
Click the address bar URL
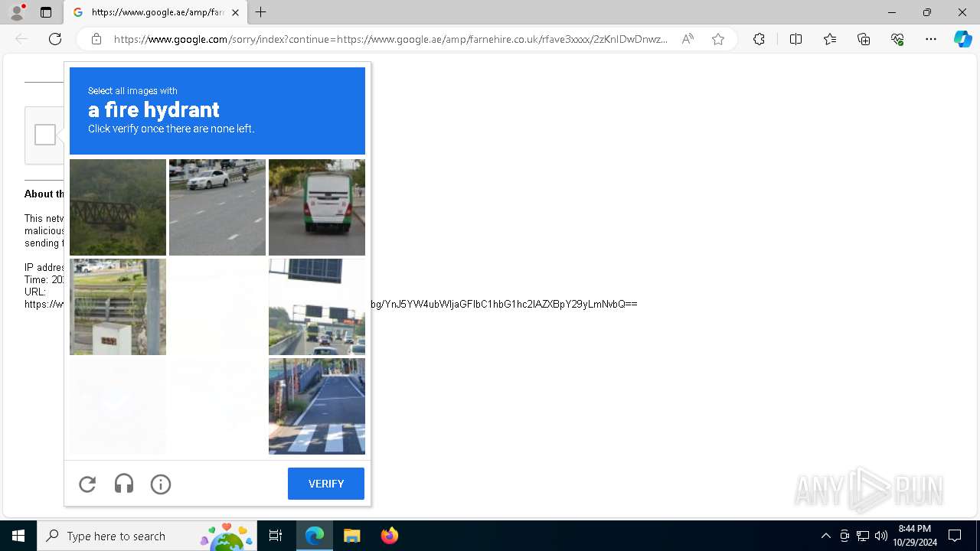point(390,39)
